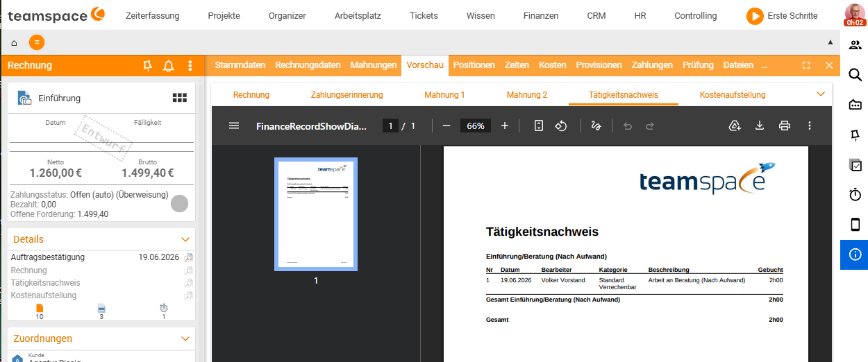This screenshot has width=868, height=362.
Task: Open the smartphone icon in right sidebar
Action: pyautogui.click(x=855, y=225)
